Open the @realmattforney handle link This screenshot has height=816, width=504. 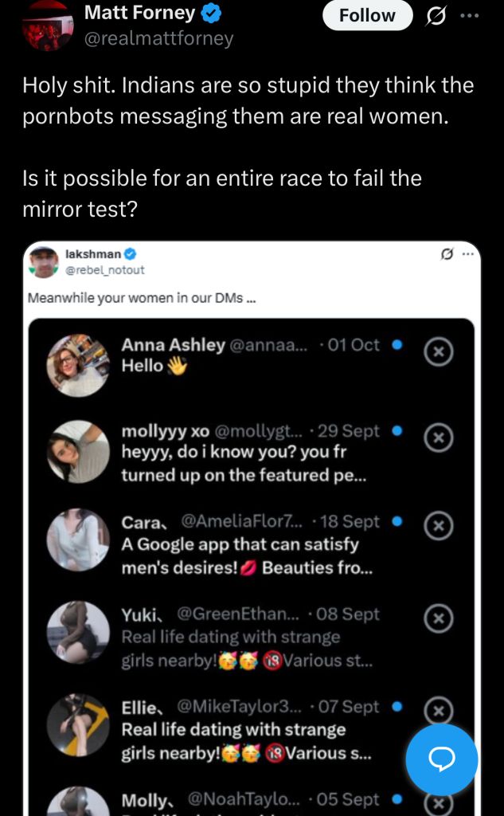(158, 38)
